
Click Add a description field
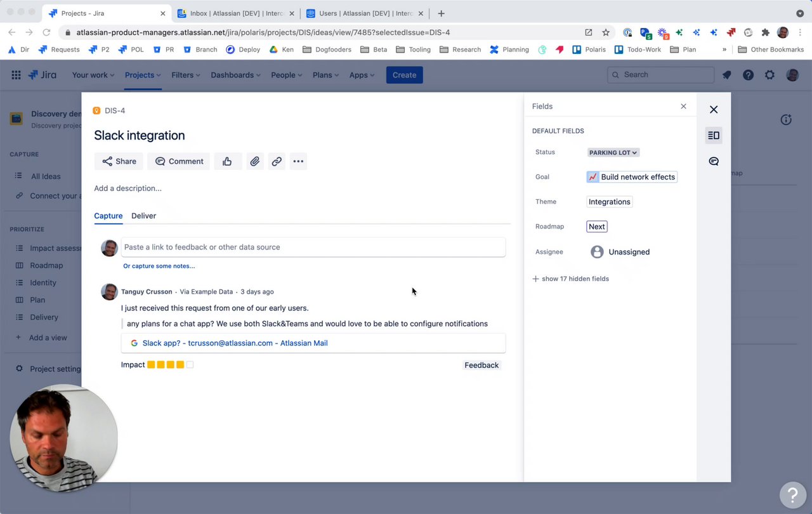click(128, 188)
